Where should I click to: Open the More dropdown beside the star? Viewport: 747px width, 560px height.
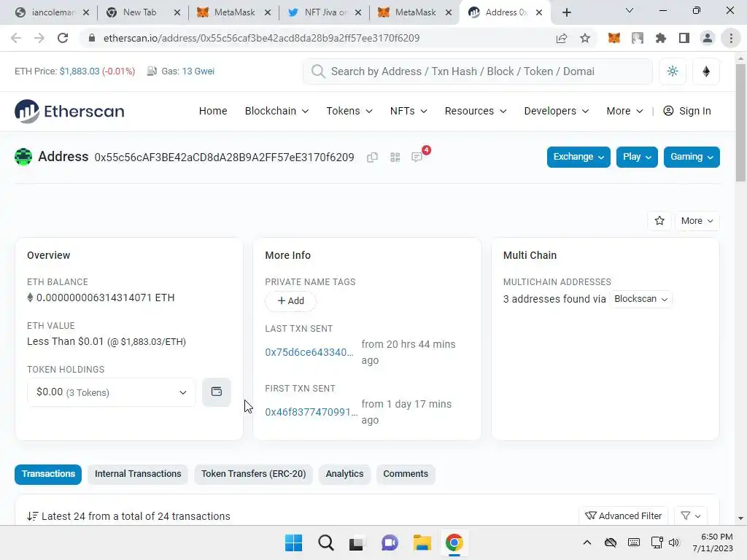[697, 220]
